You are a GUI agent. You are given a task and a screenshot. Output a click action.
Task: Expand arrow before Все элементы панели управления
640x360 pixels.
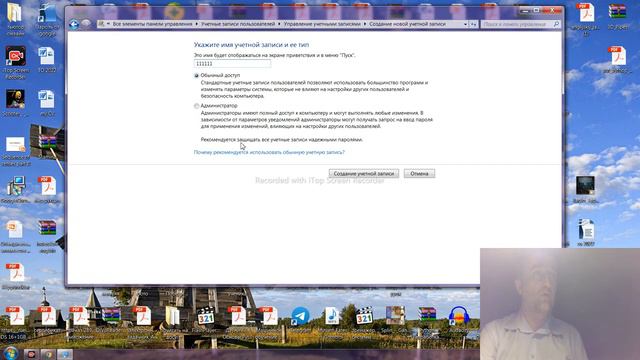108,24
